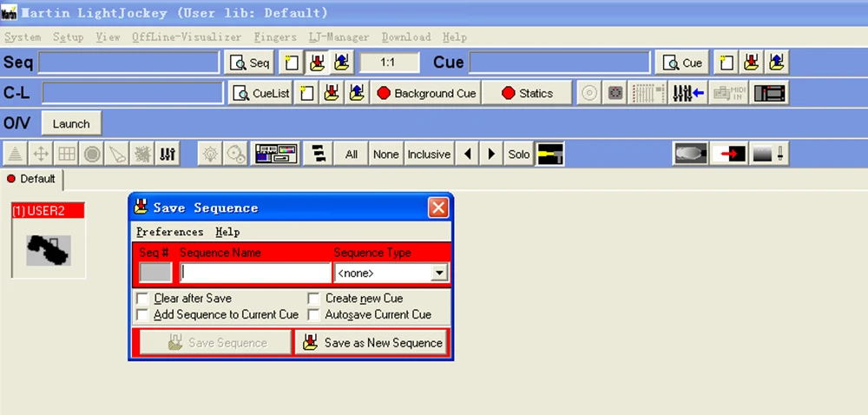Click the previous fixture left arrow
Viewport: 868px width, 415px height.
pos(467,154)
